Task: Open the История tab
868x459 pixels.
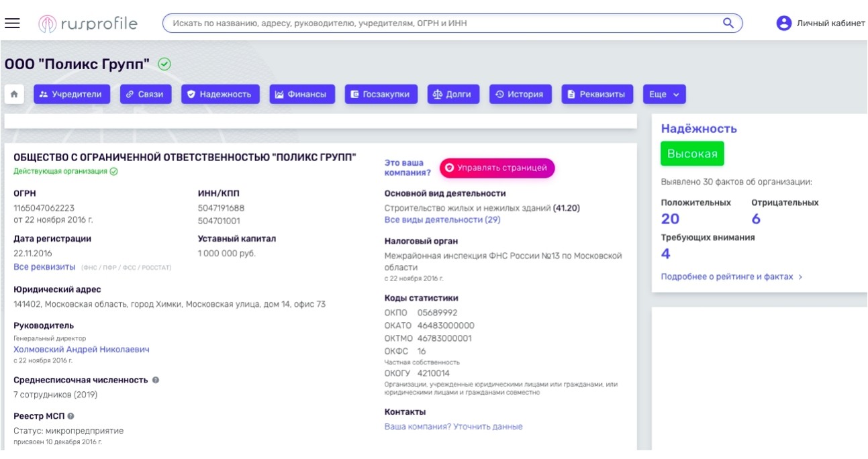Action: point(520,95)
